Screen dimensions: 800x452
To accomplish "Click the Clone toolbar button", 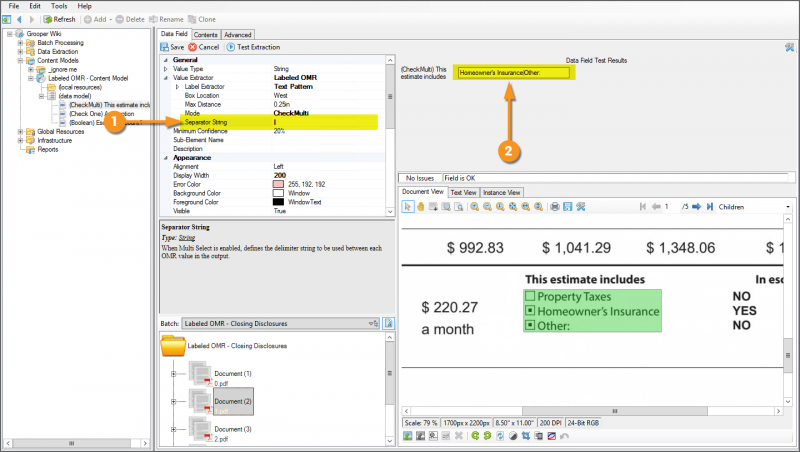I will [202, 19].
